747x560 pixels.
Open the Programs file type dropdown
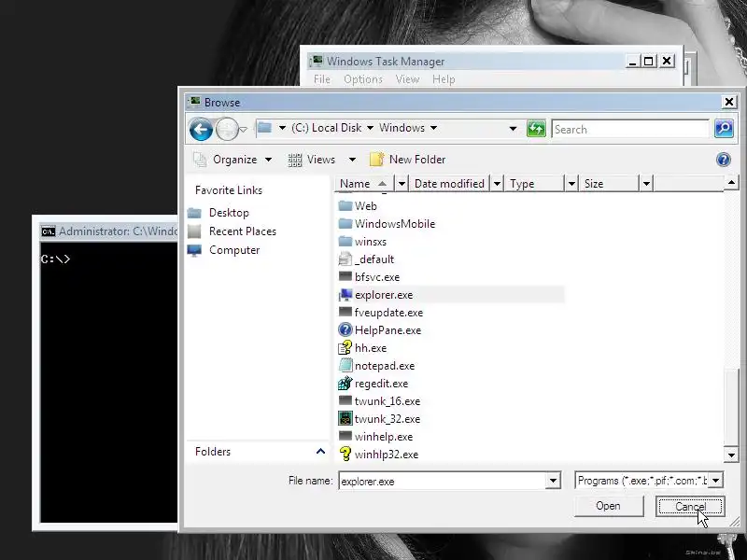(x=715, y=481)
